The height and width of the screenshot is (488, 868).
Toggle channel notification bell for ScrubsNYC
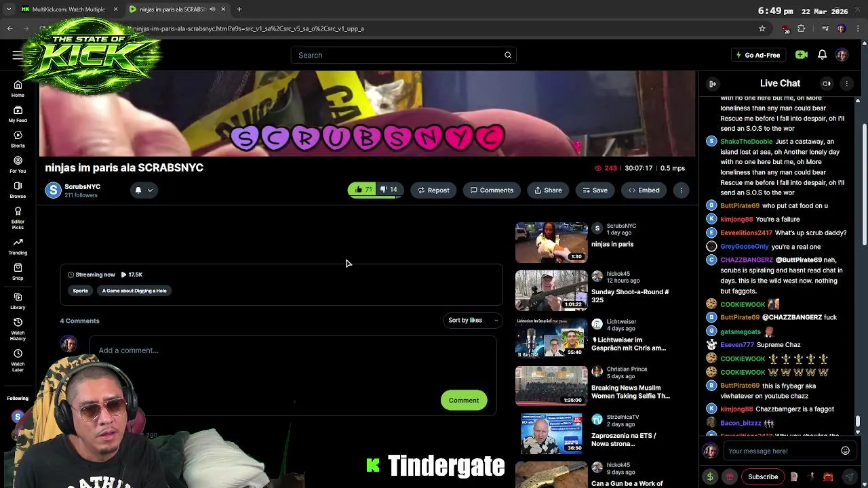click(x=138, y=190)
